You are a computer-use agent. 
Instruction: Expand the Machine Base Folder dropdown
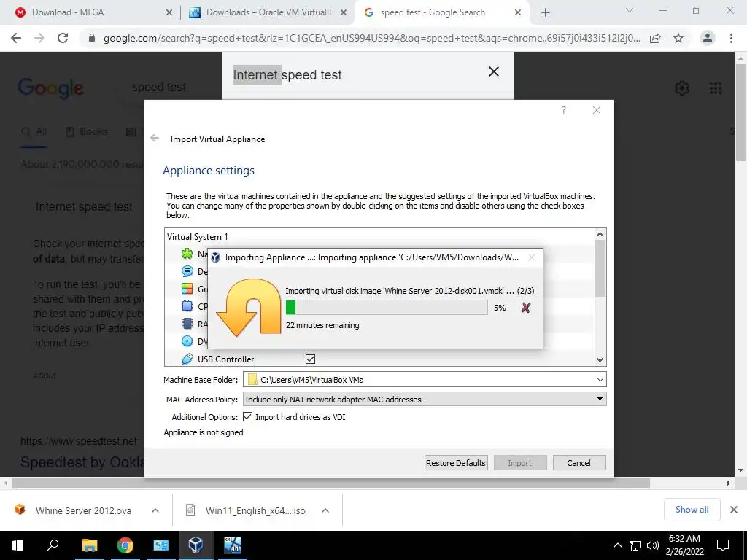click(x=600, y=379)
